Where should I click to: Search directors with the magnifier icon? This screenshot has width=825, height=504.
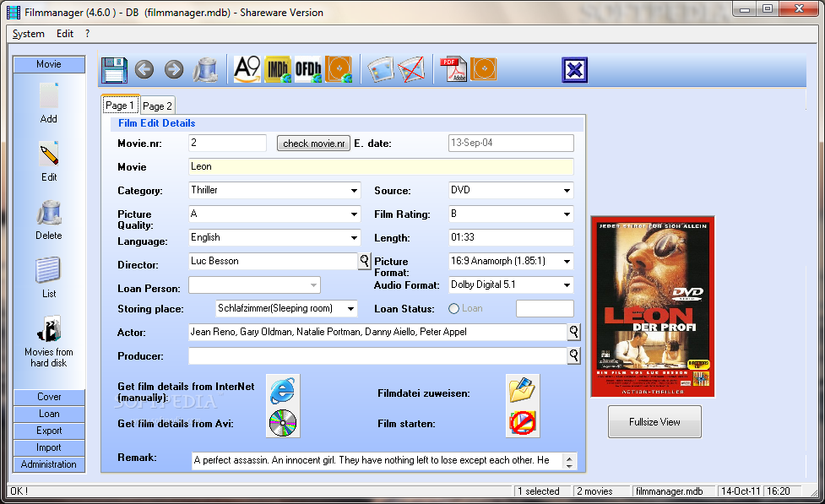[x=364, y=261]
